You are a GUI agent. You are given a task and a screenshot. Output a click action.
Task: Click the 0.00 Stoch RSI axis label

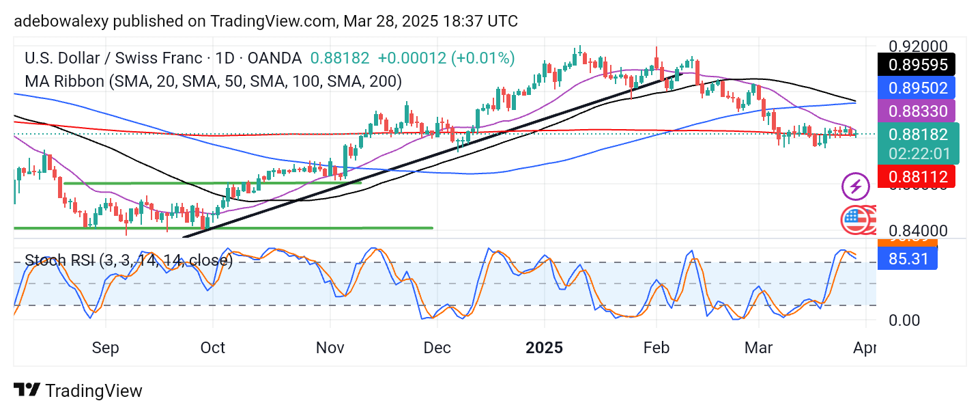coord(905,320)
